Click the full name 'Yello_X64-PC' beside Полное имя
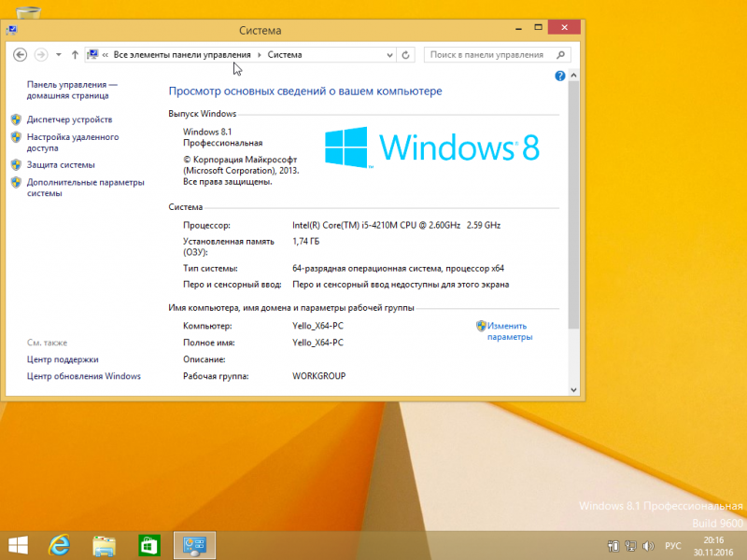 pyautogui.click(x=317, y=343)
